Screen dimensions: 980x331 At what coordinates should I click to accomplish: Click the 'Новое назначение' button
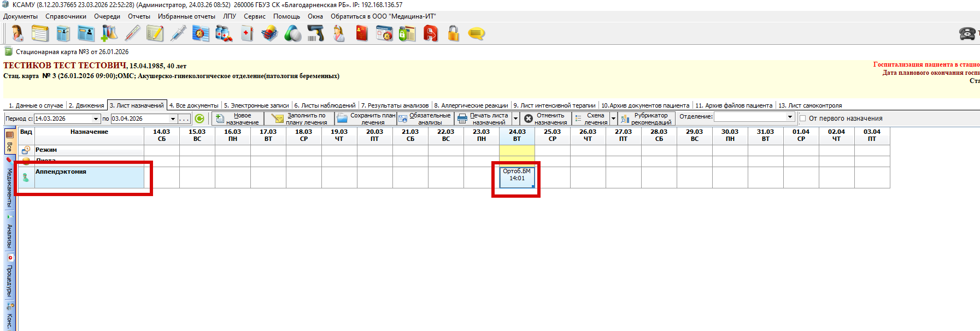coord(237,119)
